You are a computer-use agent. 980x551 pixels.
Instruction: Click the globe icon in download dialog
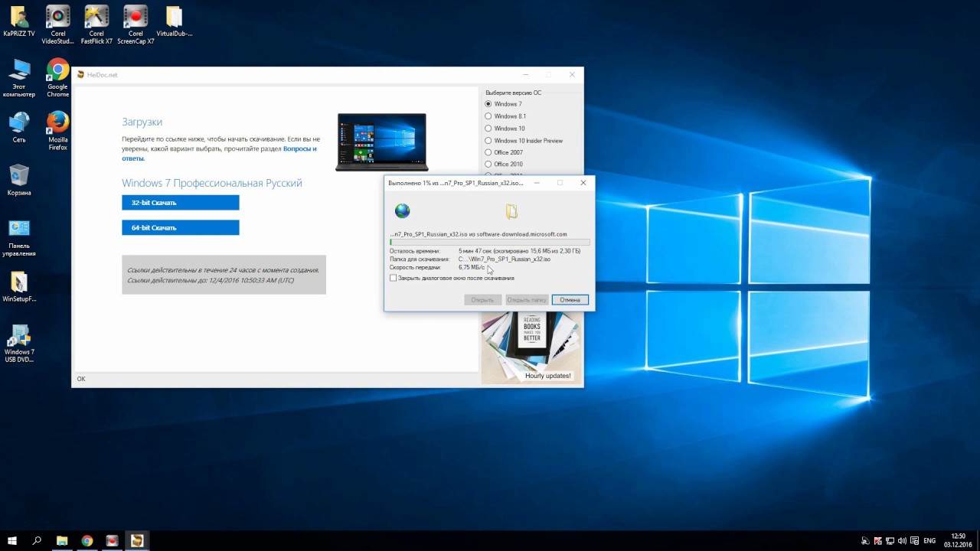pyautogui.click(x=402, y=210)
